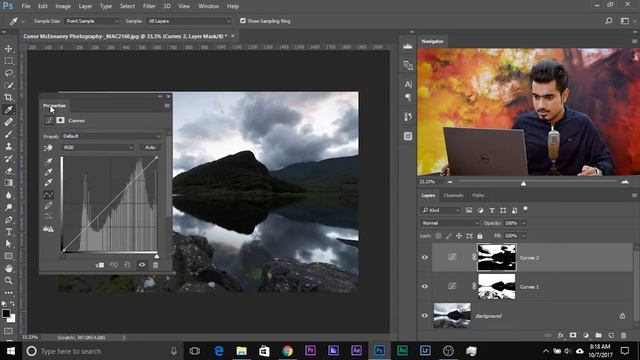Clip Curves adjustment to layer below
The height and width of the screenshot is (360, 640).
[x=100, y=265]
